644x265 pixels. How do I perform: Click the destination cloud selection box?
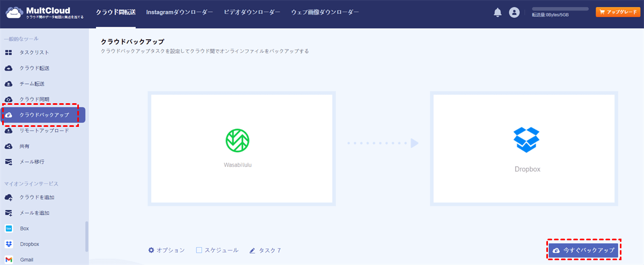point(524,148)
